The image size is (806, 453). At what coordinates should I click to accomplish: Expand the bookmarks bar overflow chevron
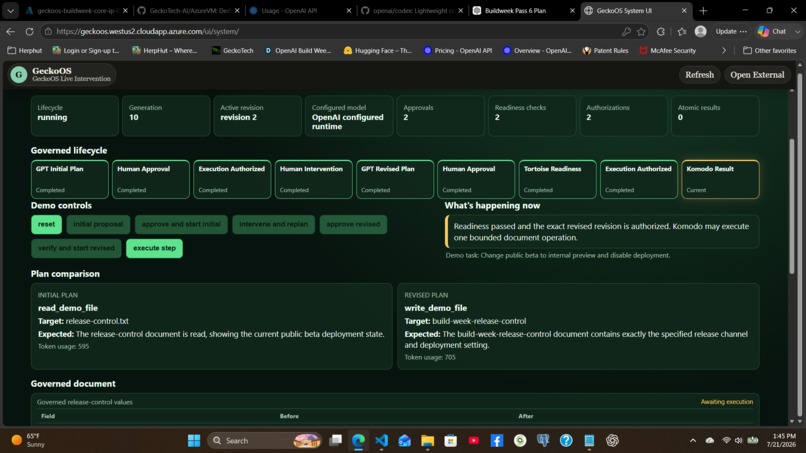pyautogui.click(x=724, y=50)
